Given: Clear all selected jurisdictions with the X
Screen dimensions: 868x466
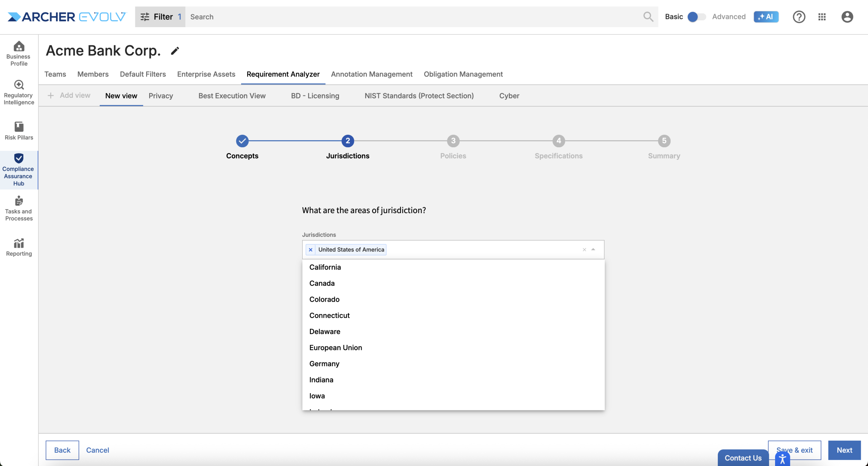Looking at the screenshot, I should pos(584,250).
